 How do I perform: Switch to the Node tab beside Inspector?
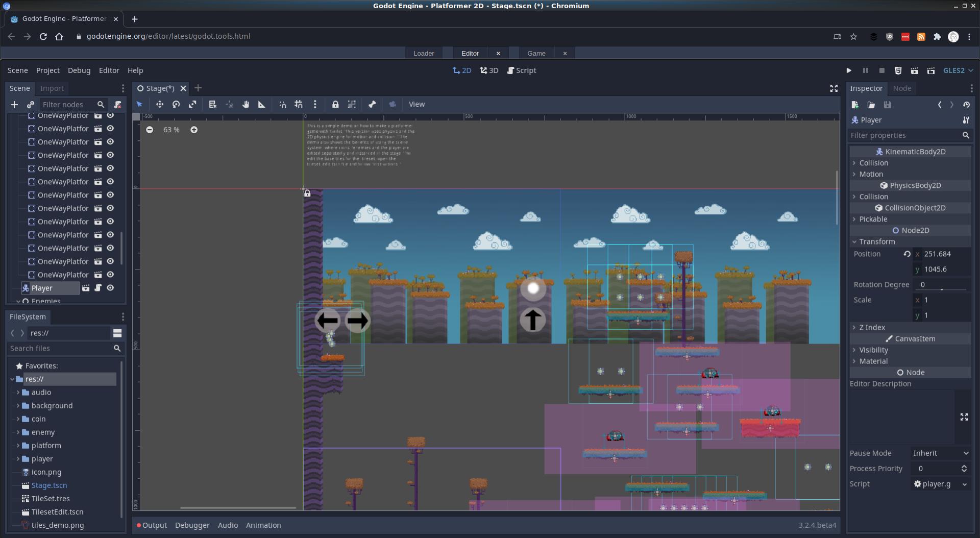(x=902, y=88)
